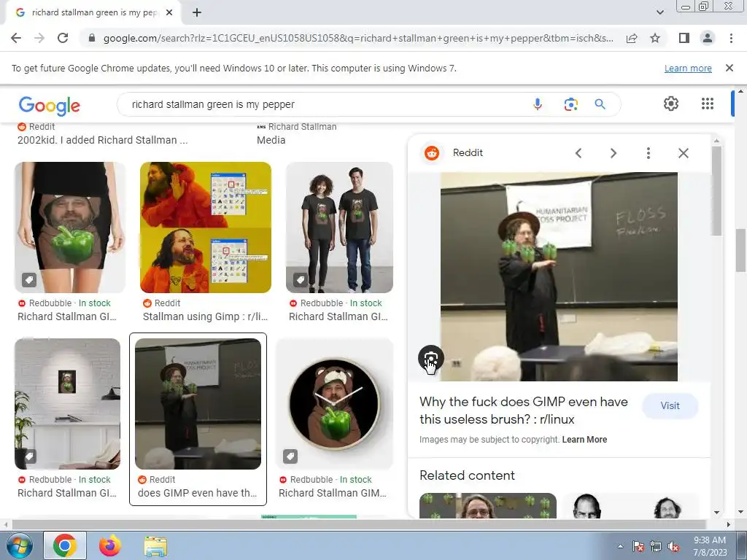Screen dimensions: 747x560
Task: Click the Google logo
Action: pyautogui.click(x=50, y=106)
